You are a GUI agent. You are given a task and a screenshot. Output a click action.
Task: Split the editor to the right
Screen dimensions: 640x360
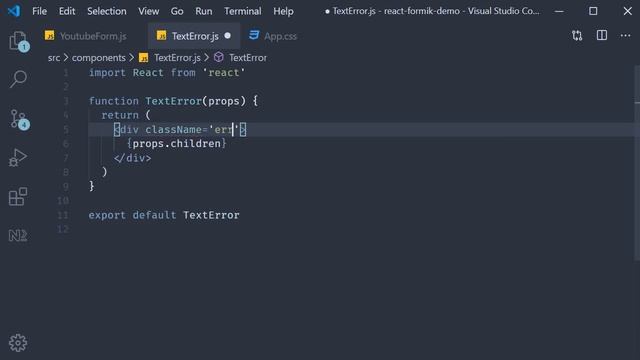click(x=602, y=36)
